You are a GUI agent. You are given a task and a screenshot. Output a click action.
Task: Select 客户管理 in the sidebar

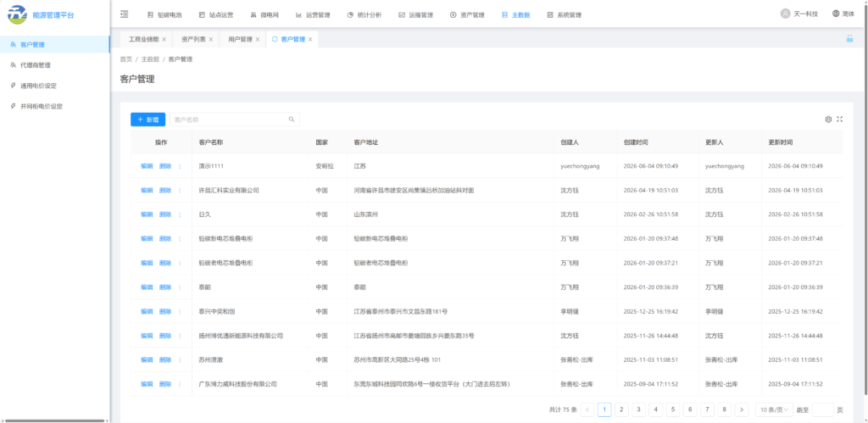(x=55, y=44)
